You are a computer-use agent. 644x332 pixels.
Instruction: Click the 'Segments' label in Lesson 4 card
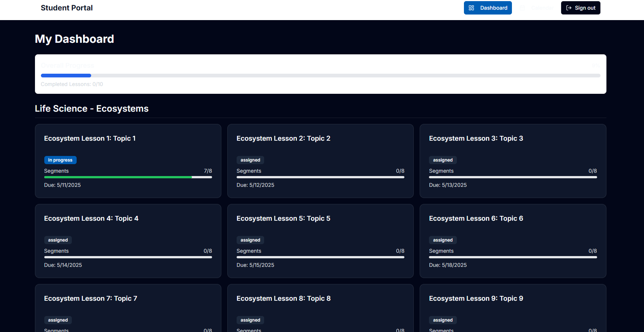point(56,251)
